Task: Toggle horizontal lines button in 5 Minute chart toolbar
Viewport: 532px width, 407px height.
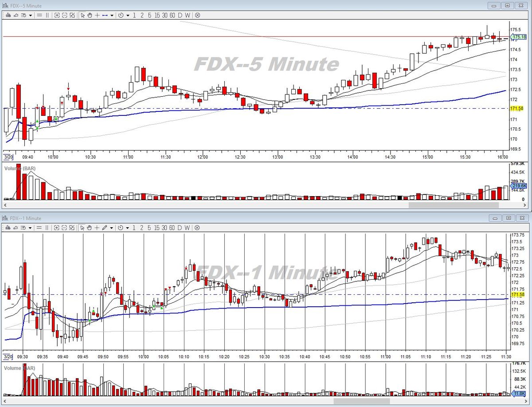Action: [x=39, y=16]
